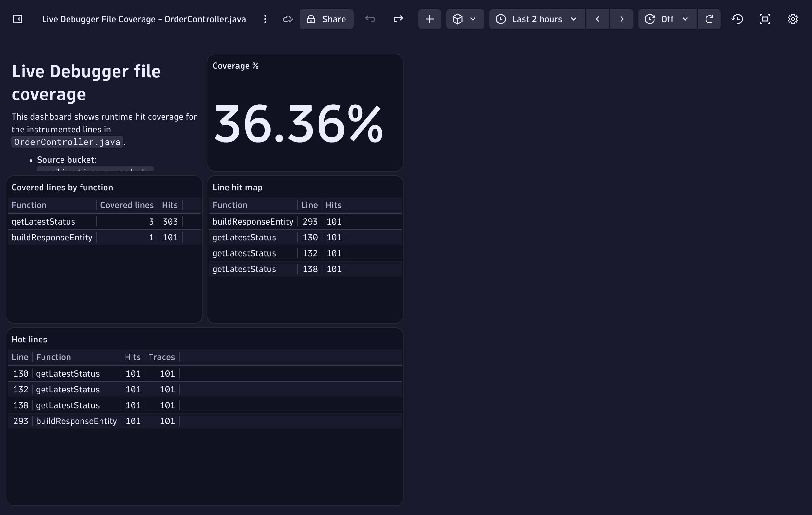
Task: Click line 132 cell in Line hit map
Action: coord(310,253)
